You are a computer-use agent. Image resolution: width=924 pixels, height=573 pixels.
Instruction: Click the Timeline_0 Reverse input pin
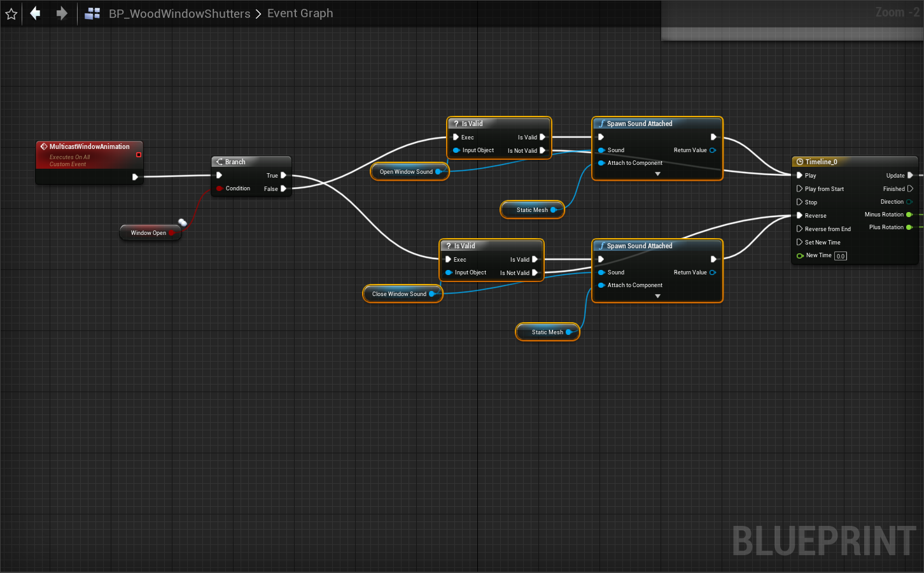[x=799, y=215]
